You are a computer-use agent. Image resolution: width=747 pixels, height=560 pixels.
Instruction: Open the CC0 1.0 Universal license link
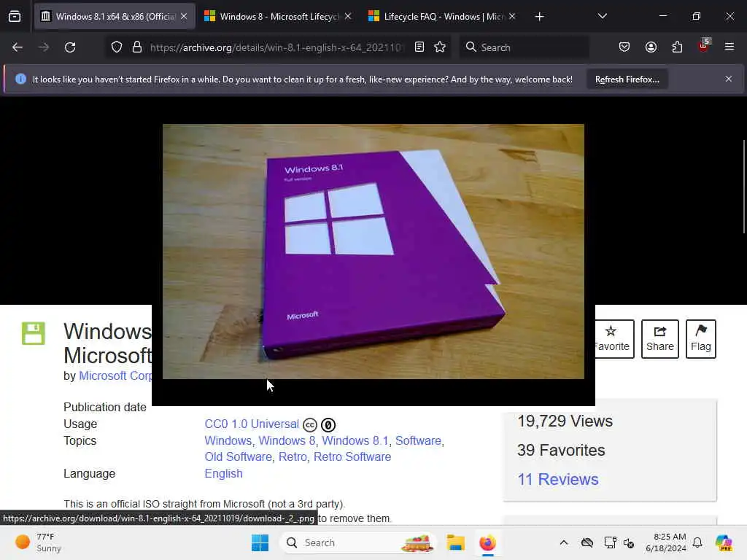[x=252, y=424]
